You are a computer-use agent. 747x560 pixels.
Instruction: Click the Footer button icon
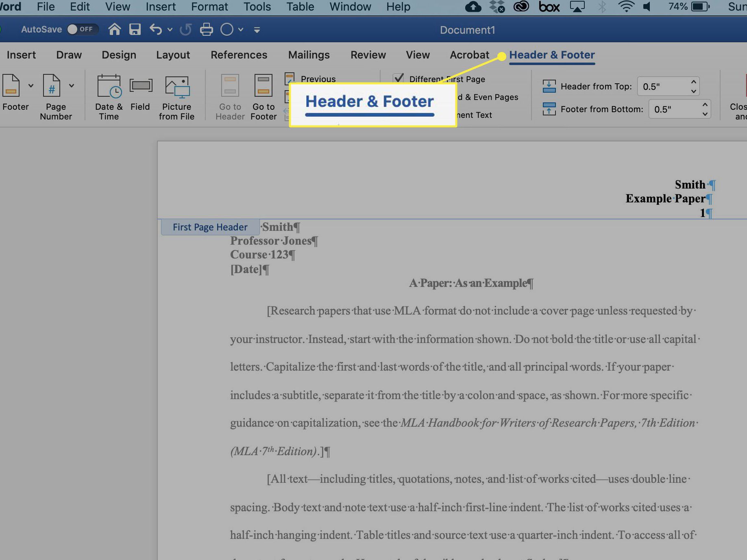(x=11, y=85)
